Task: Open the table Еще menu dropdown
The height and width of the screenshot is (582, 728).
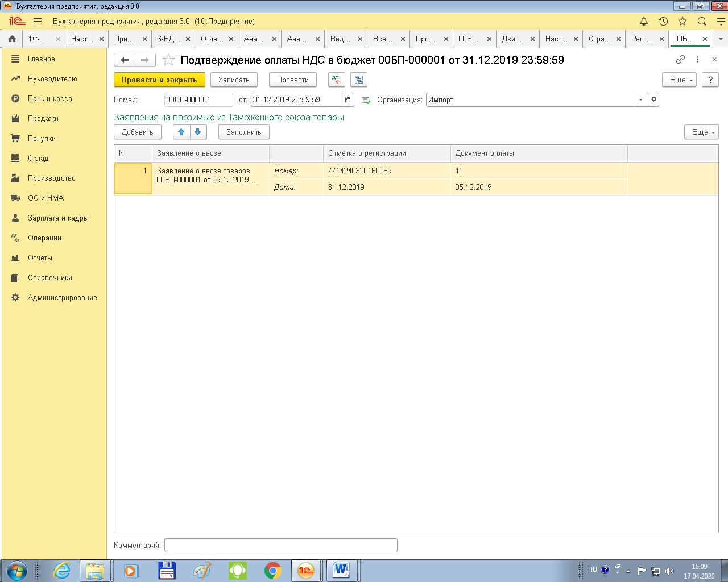Action: pyautogui.click(x=701, y=132)
